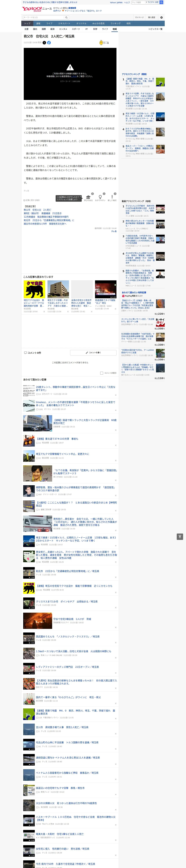This screenshot has height=868, width=186.
Task: Open related link 東8区（越谷市）県議補選
Action: click(43, 213)
